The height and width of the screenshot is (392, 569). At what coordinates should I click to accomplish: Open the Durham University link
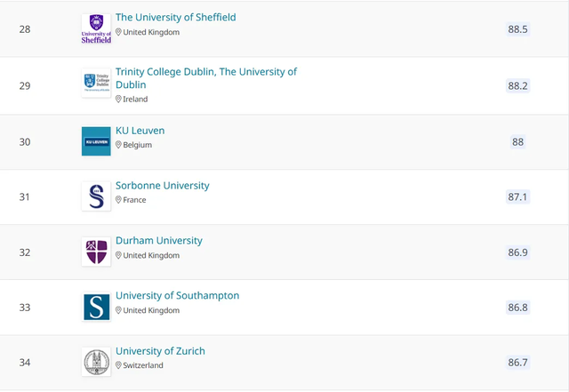click(158, 241)
